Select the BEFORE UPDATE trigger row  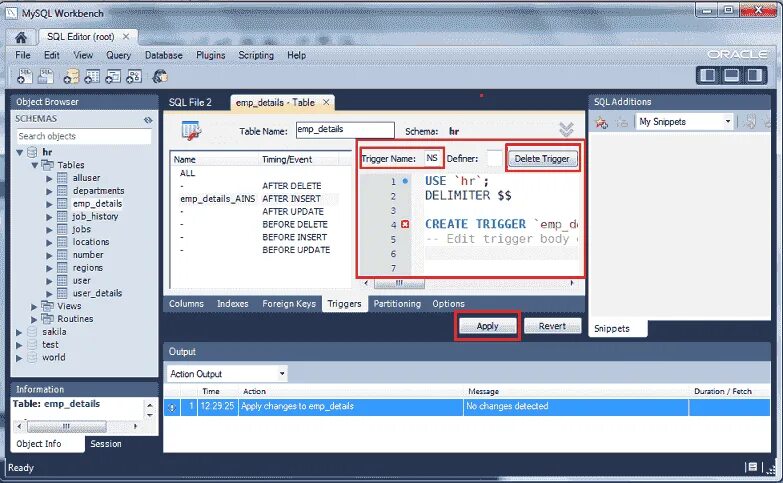[x=255, y=250]
